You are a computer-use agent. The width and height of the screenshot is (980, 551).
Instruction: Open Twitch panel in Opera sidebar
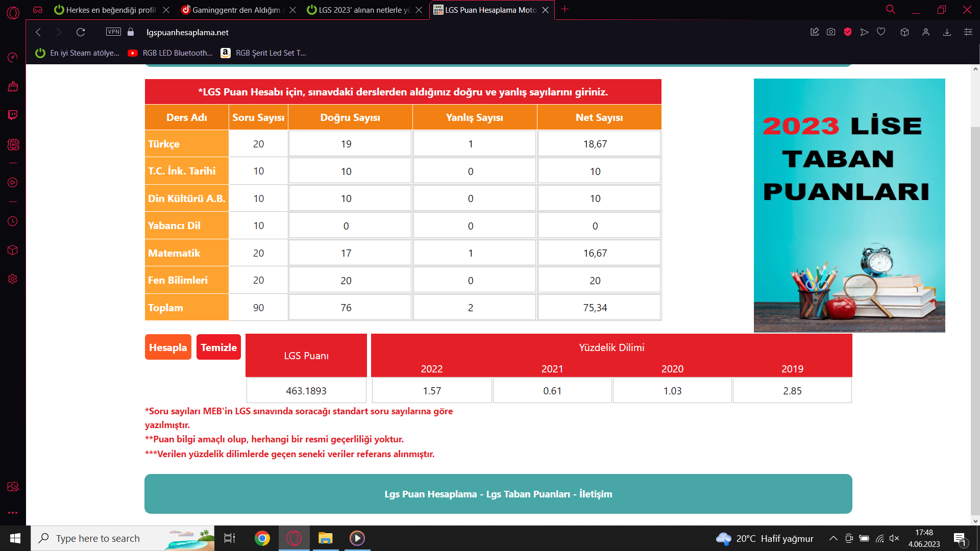[x=13, y=115]
